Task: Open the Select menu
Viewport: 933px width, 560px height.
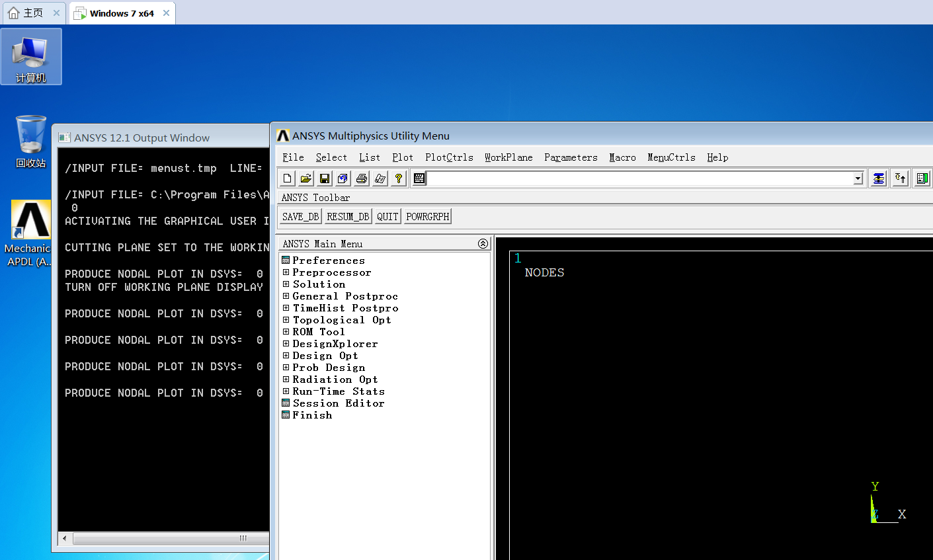Action: (331, 157)
